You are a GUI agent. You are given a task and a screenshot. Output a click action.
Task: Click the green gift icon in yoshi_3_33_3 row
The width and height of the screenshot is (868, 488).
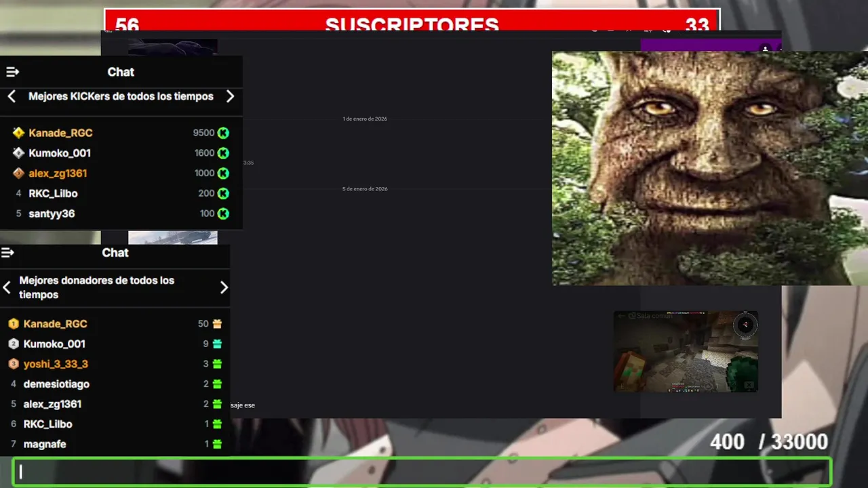[x=217, y=364]
